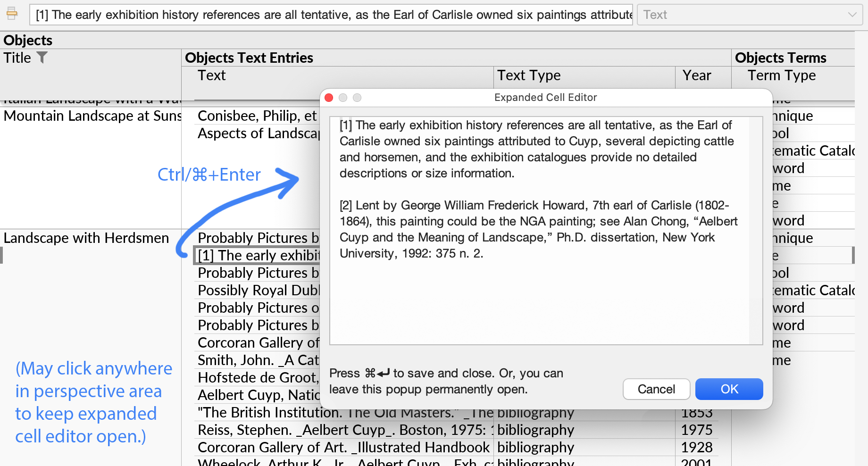
Task: Minimize the Expanded Cell Editor dialog
Action: pos(343,98)
